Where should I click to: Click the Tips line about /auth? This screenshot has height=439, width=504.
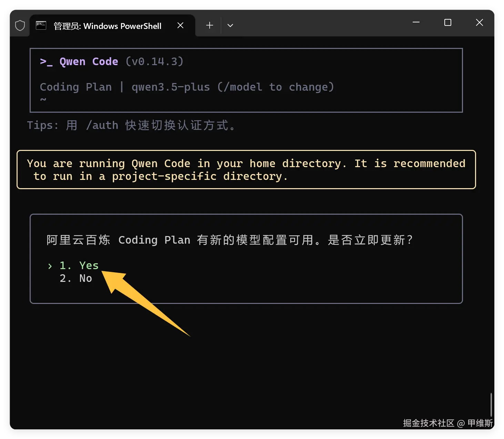pos(131,125)
